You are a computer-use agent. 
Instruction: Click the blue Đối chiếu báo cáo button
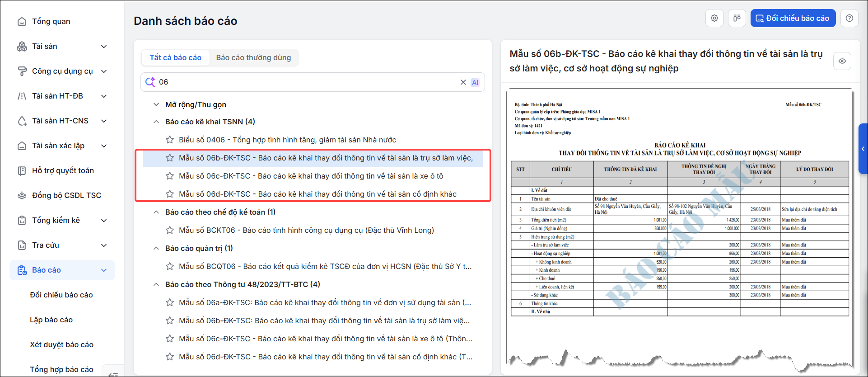click(793, 18)
